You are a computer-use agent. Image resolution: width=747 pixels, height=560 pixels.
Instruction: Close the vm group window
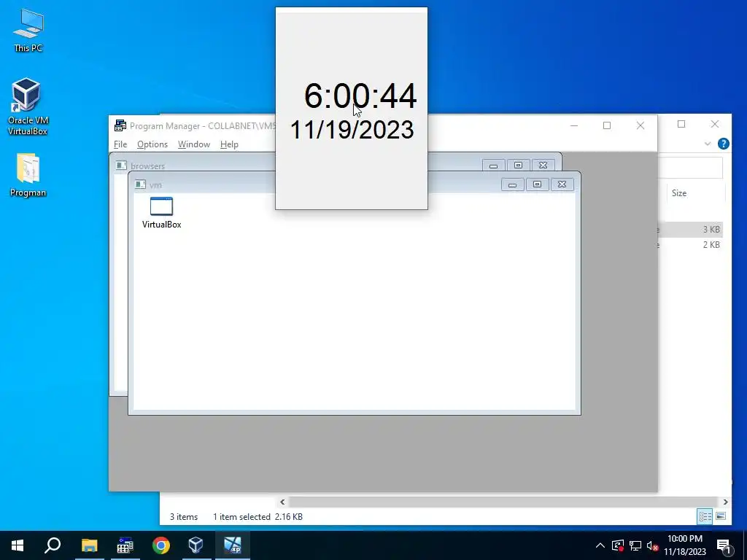562,184
